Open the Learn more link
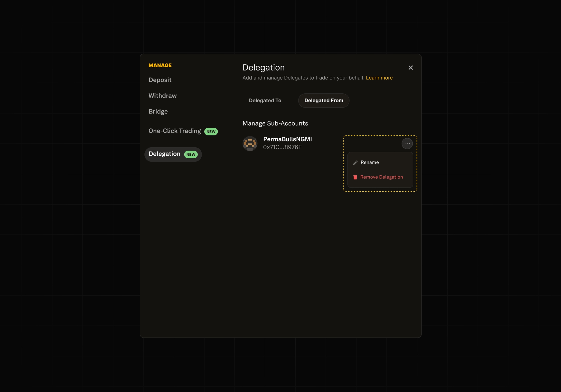This screenshot has height=392, width=561. pos(379,78)
